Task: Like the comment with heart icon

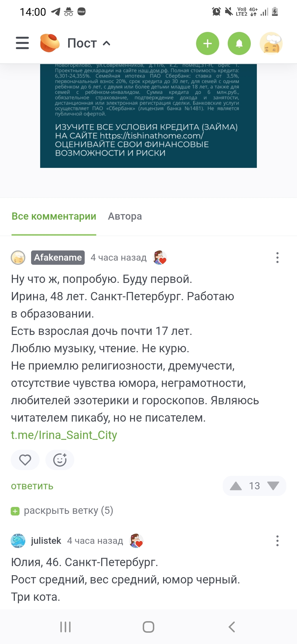Action: pos(25,460)
